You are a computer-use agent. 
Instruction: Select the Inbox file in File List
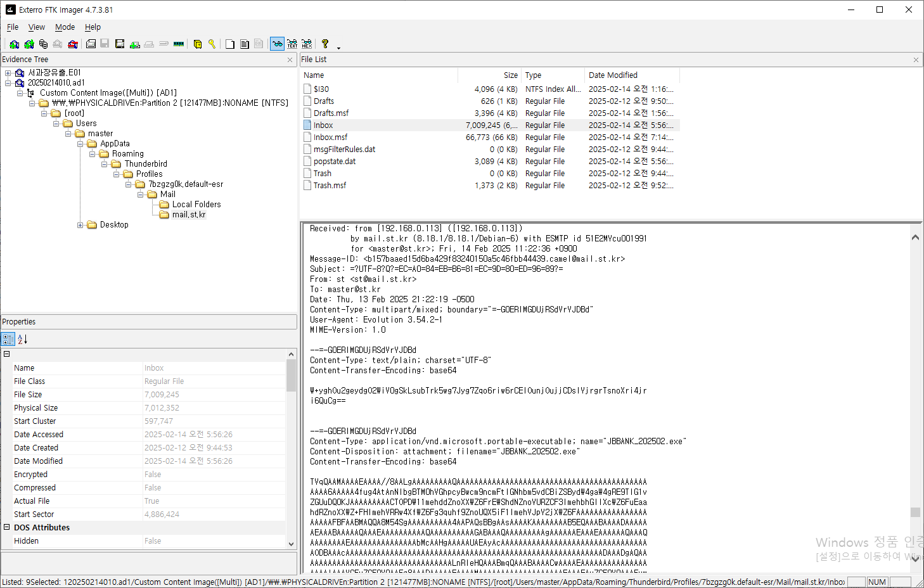[323, 125]
